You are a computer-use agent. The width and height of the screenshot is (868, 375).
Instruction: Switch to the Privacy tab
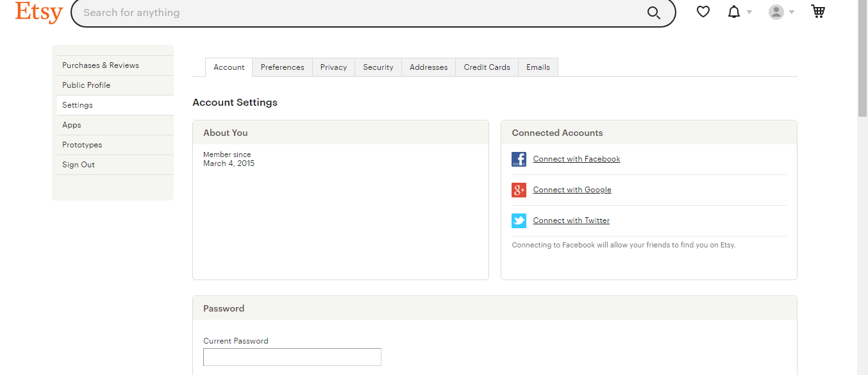pyautogui.click(x=333, y=67)
